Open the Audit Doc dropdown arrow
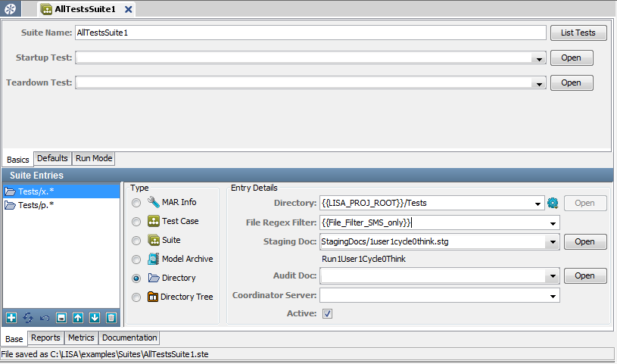The width and height of the screenshot is (617, 364). point(553,276)
